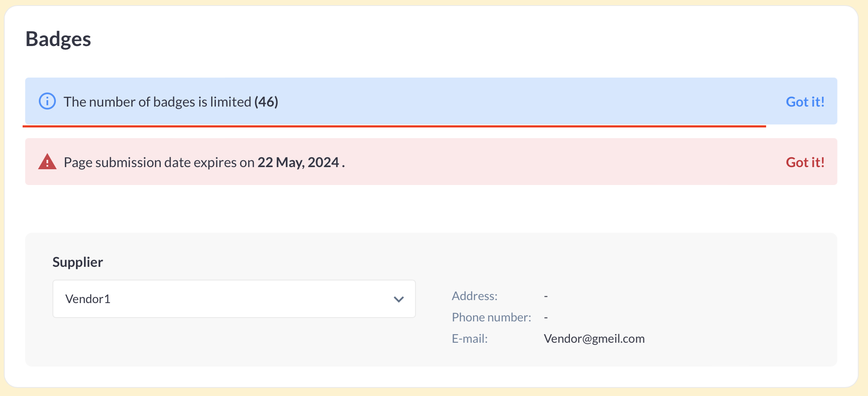The width and height of the screenshot is (868, 396).
Task: Click the red warning triangle icon
Action: point(47,162)
